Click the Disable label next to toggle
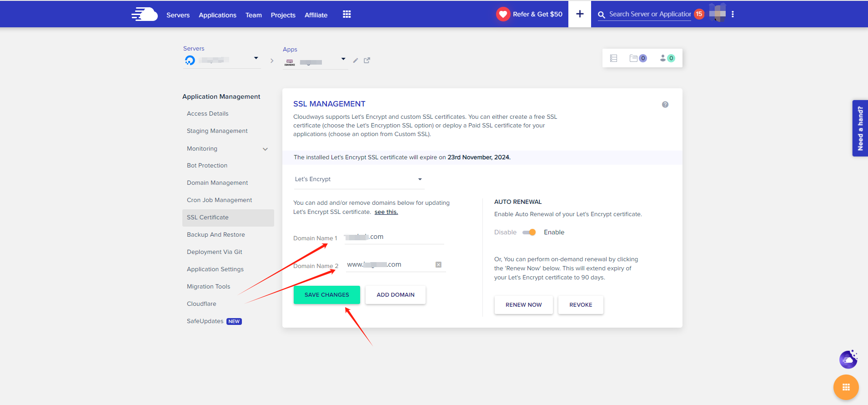The width and height of the screenshot is (868, 405). 505,233
